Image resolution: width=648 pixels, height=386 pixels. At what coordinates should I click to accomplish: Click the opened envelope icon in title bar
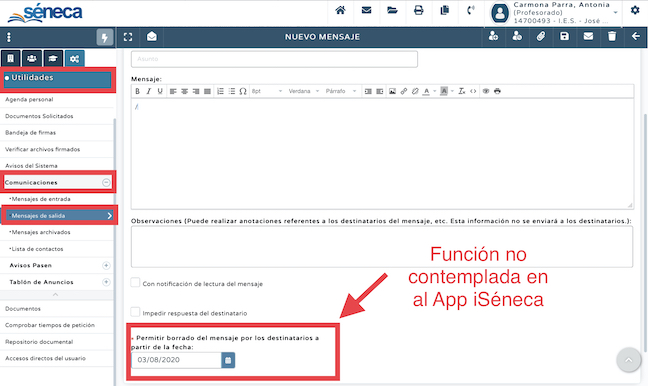152,37
